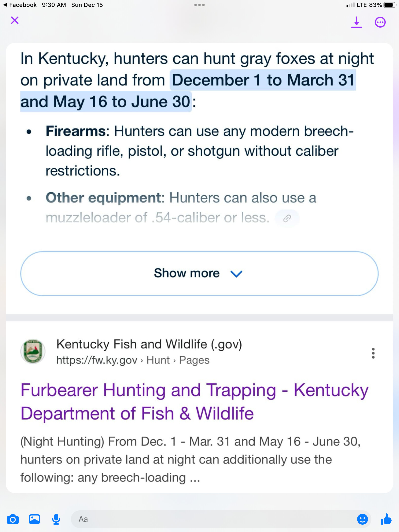Tap the link chain icon after muzzleloader text
Image resolution: width=399 pixels, height=532 pixels.
tap(287, 218)
